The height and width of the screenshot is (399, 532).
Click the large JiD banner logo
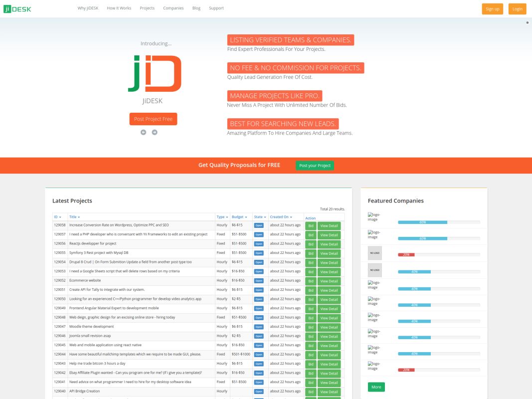coord(153,73)
